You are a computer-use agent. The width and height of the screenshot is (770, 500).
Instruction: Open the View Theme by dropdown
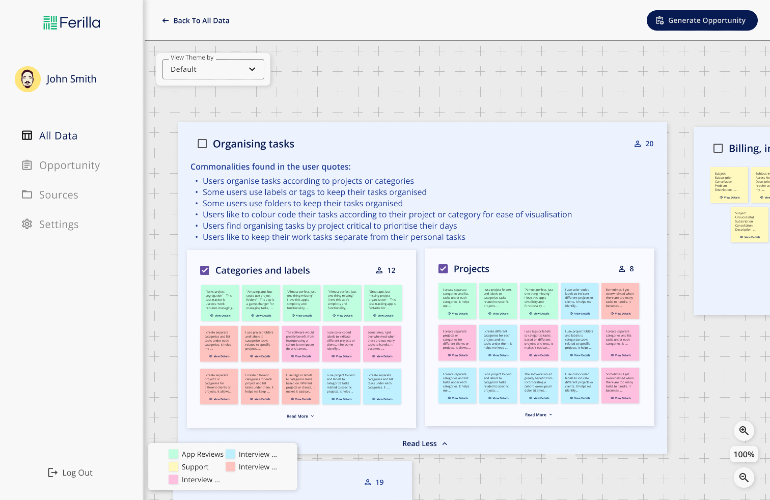pyautogui.click(x=213, y=69)
